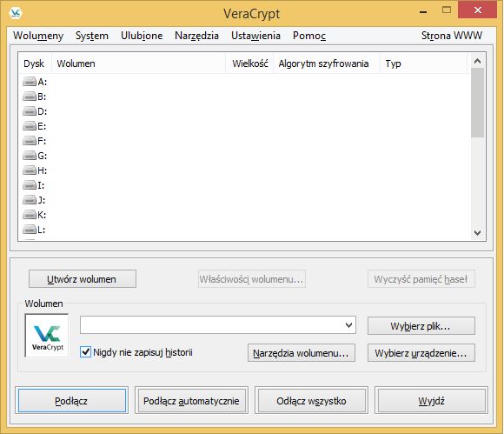Click the drive list scroll down arrow

tap(478, 232)
